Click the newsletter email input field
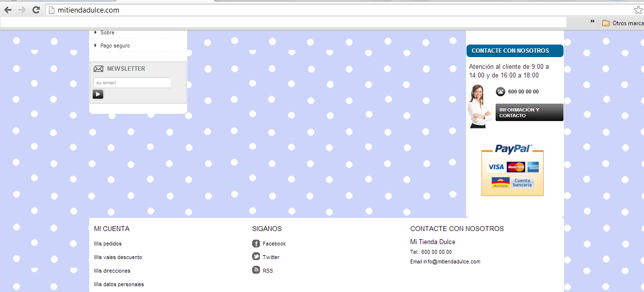The image size is (644, 292). [x=132, y=83]
